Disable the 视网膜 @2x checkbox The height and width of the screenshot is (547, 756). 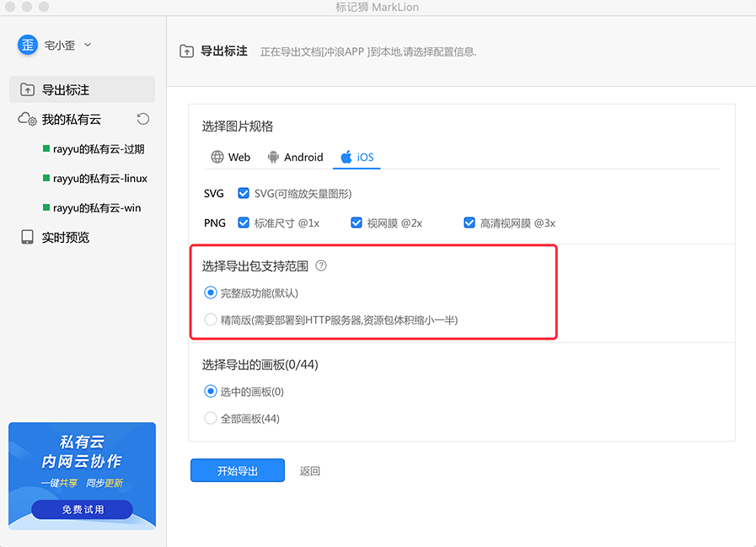tap(356, 223)
